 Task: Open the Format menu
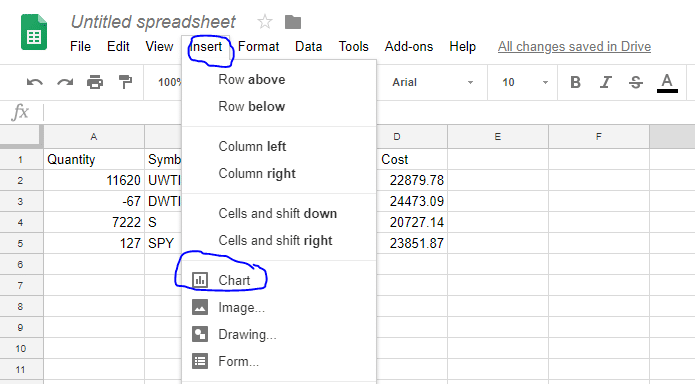[x=258, y=47]
